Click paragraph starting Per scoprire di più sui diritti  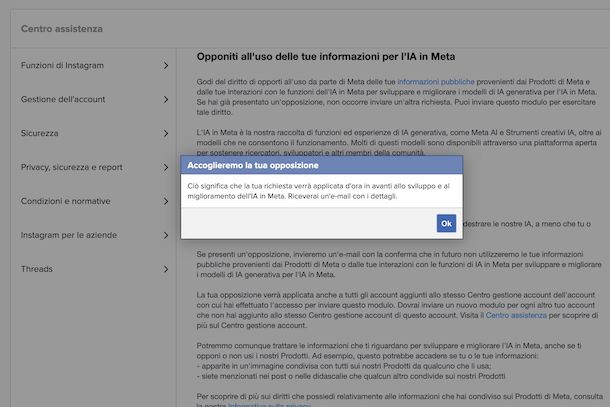point(400,401)
